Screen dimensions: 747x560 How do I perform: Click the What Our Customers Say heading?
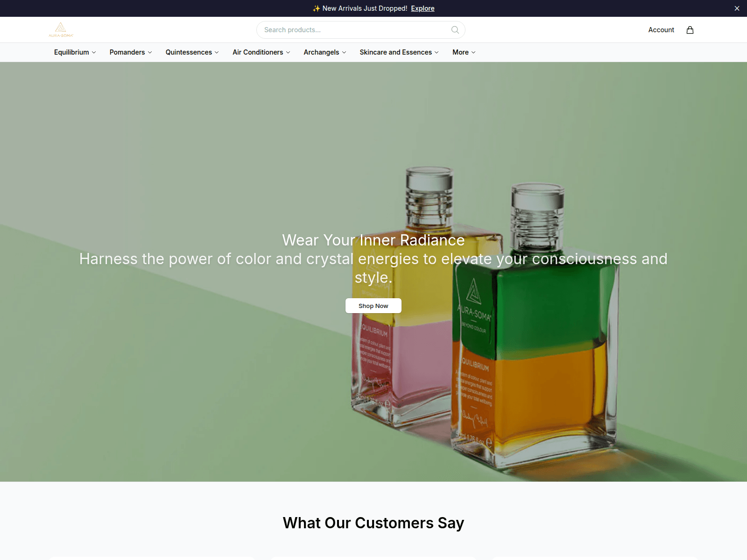click(x=373, y=523)
